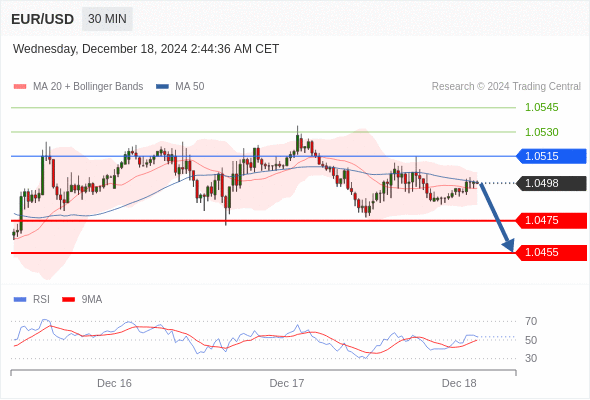Open the Research © 2024 Trading Central link
This screenshot has width=590, height=400.
click(506, 87)
